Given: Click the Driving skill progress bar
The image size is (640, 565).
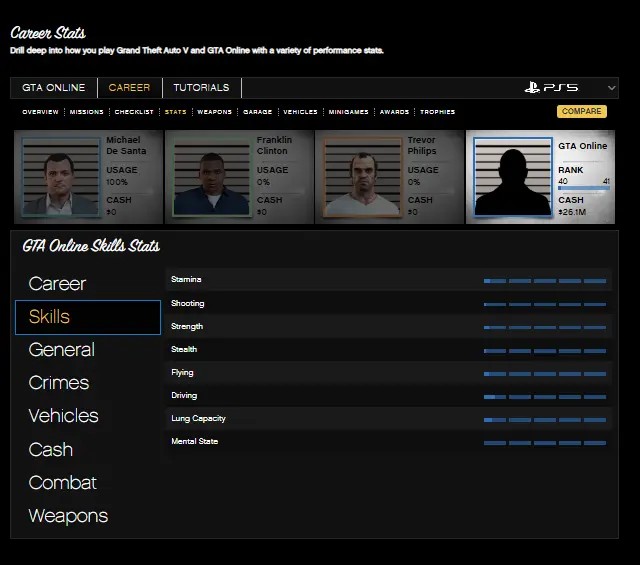Looking at the screenshot, I should pos(545,396).
